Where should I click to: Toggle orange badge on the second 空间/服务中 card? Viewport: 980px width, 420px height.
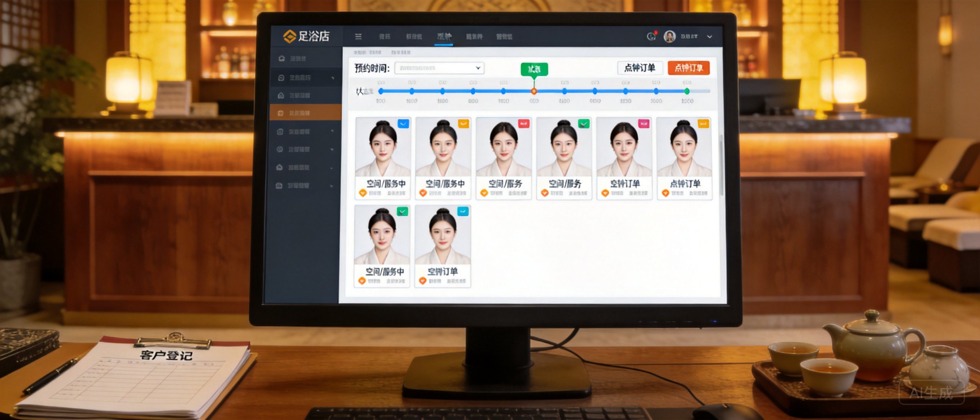click(x=464, y=124)
